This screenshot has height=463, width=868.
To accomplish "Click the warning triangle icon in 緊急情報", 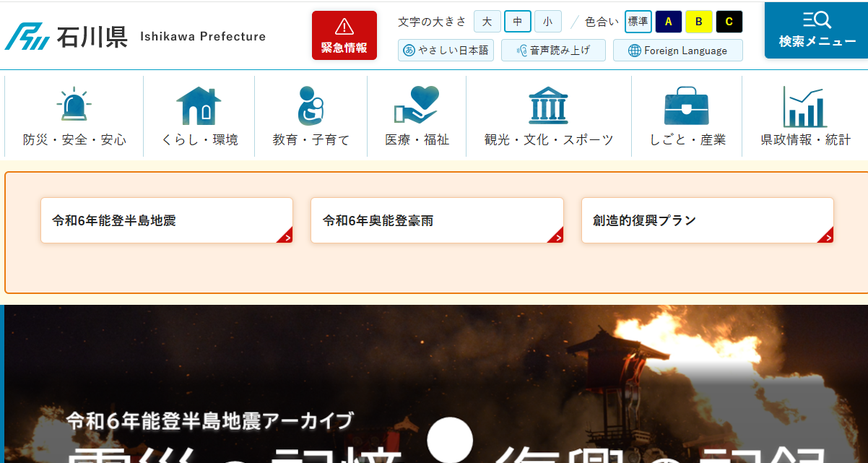I will point(344,27).
